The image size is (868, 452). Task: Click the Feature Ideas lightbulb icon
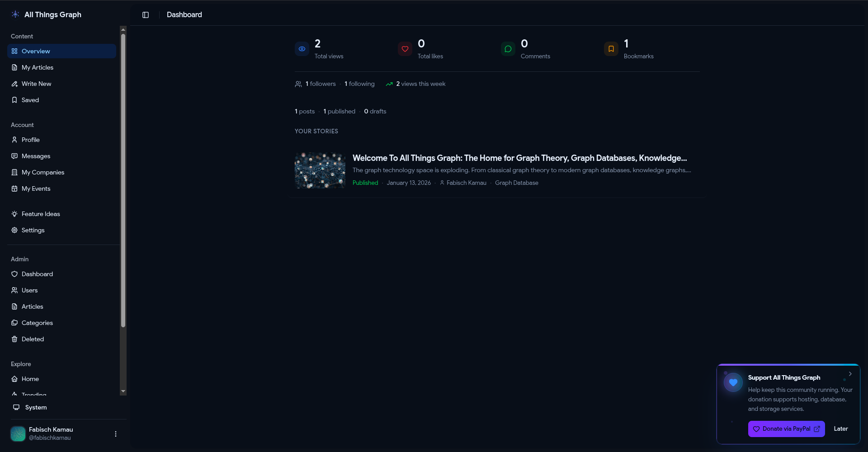click(x=14, y=214)
